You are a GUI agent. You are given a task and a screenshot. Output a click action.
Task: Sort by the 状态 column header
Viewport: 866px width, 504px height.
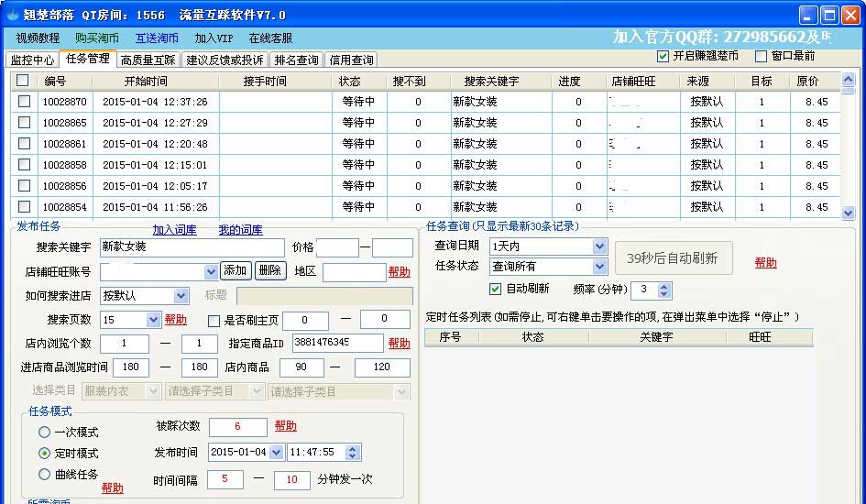coord(349,82)
